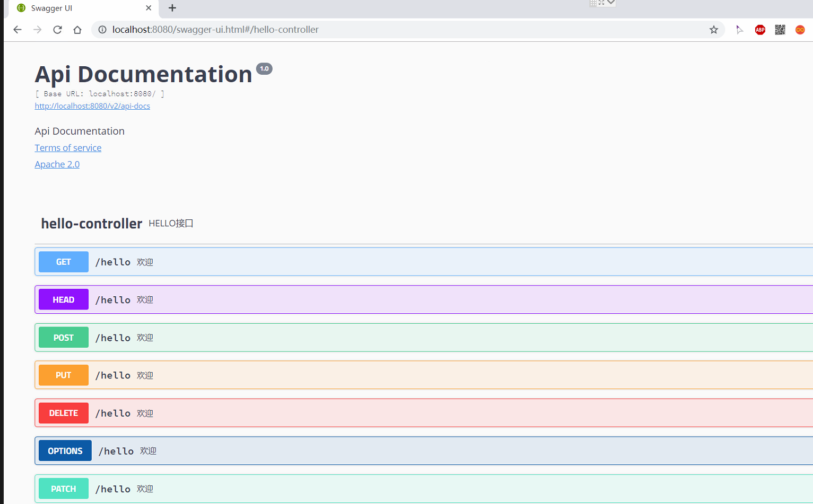Expand the PATCH /hello operation
813x504 pixels.
click(x=424, y=489)
